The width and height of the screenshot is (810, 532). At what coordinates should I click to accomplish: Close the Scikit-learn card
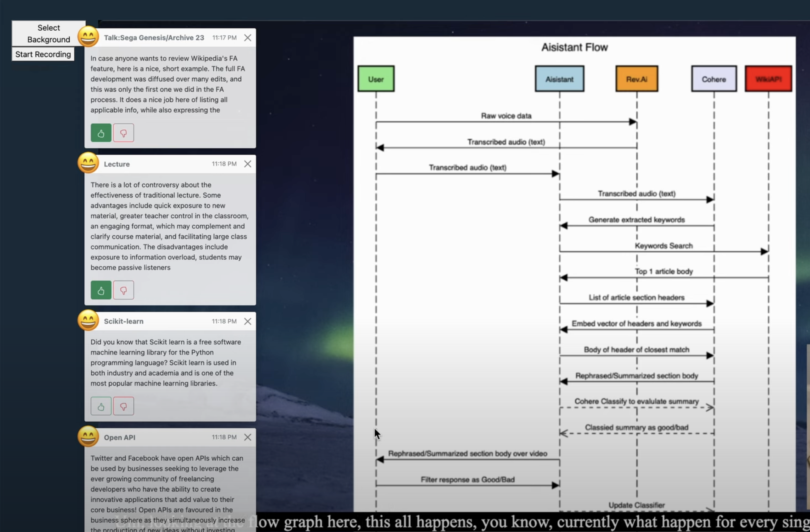[248, 321]
